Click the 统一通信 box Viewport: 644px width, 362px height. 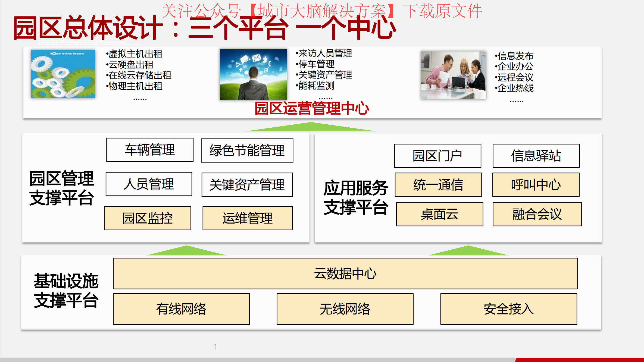(x=438, y=185)
